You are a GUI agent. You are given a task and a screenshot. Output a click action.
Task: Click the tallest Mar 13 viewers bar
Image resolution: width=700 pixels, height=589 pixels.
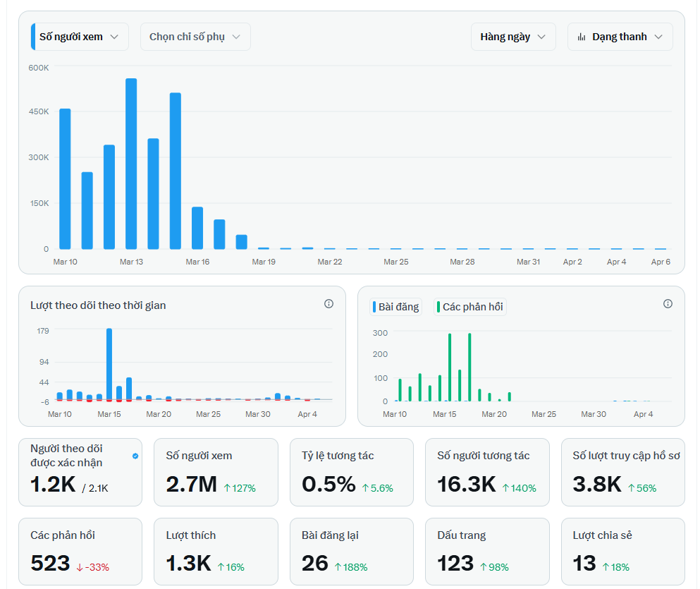pyautogui.click(x=131, y=164)
